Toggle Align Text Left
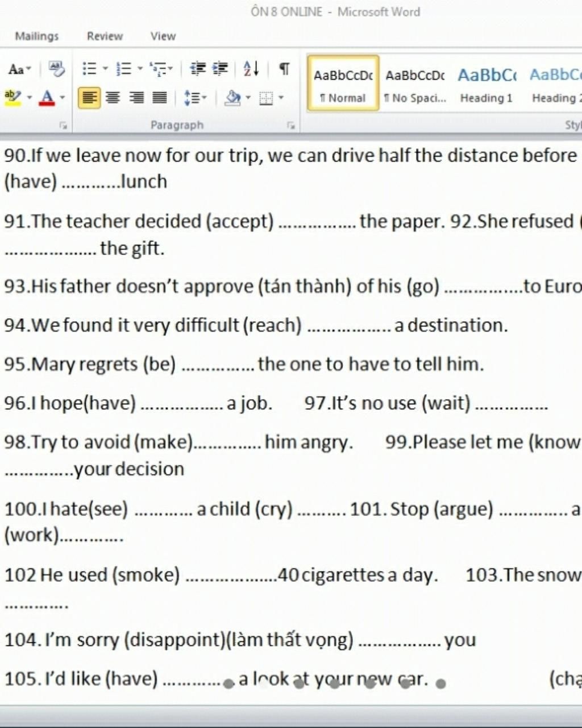 [89, 98]
